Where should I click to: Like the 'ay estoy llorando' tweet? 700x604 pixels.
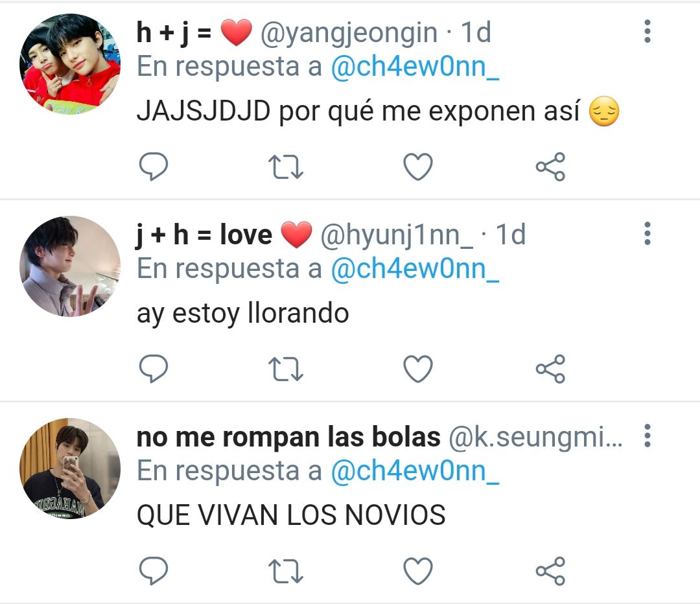418,369
